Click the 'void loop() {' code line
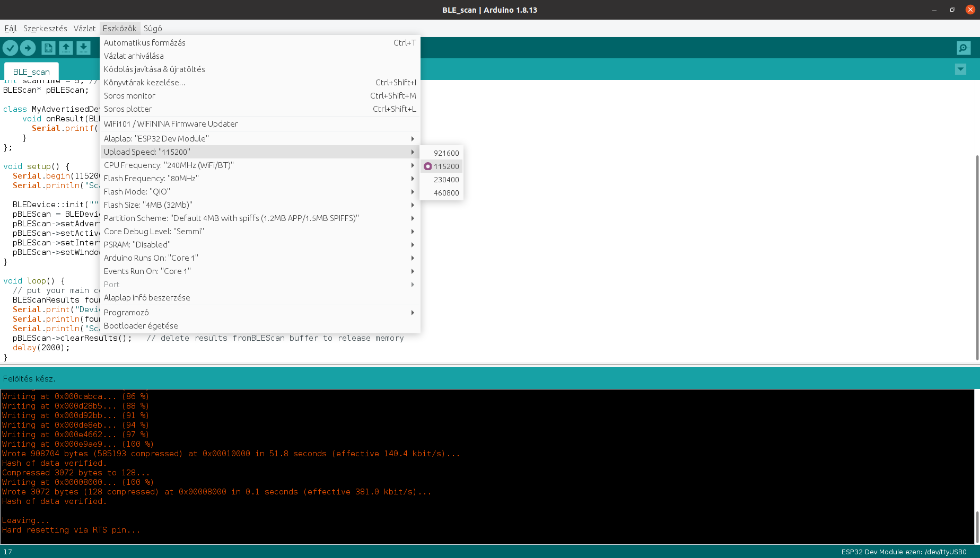This screenshot has height=558, width=980. [x=34, y=281]
